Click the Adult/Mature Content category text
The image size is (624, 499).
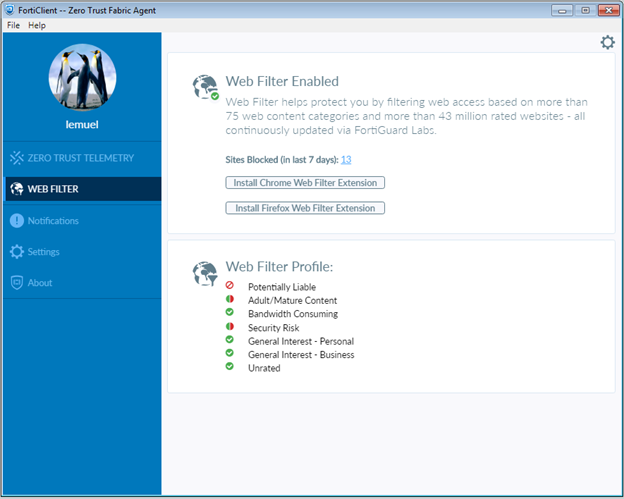[292, 300]
